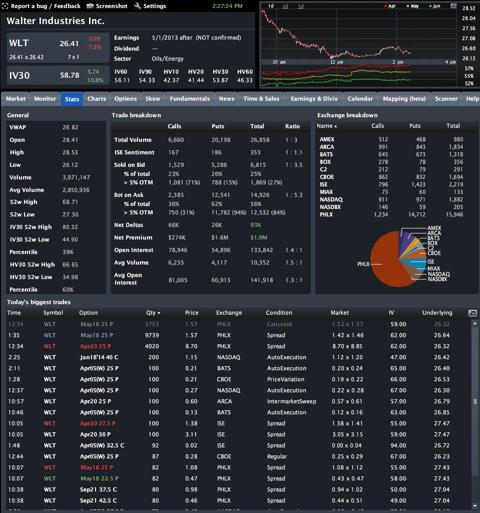Open the Earnings & Divis tab
Image resolution: width=480 pixels, height=513 pixels.
[314, 99]
